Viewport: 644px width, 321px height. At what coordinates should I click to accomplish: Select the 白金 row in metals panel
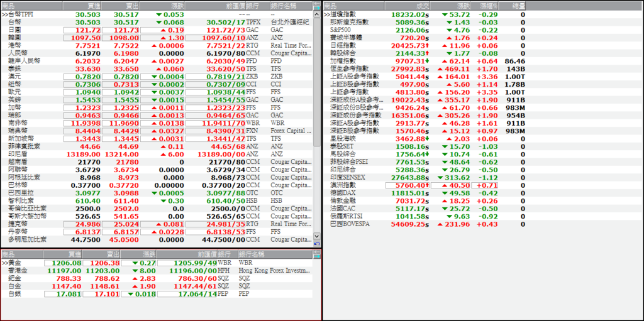157,286
